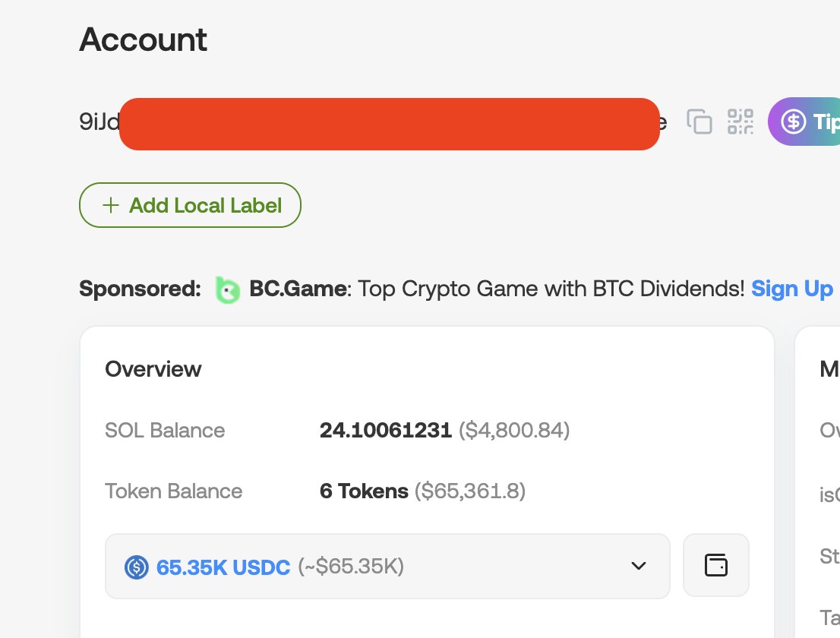840x638 pixels.
Task: Expand the 65.35K USDC token dropdown
Action: (x=387, y=566)
